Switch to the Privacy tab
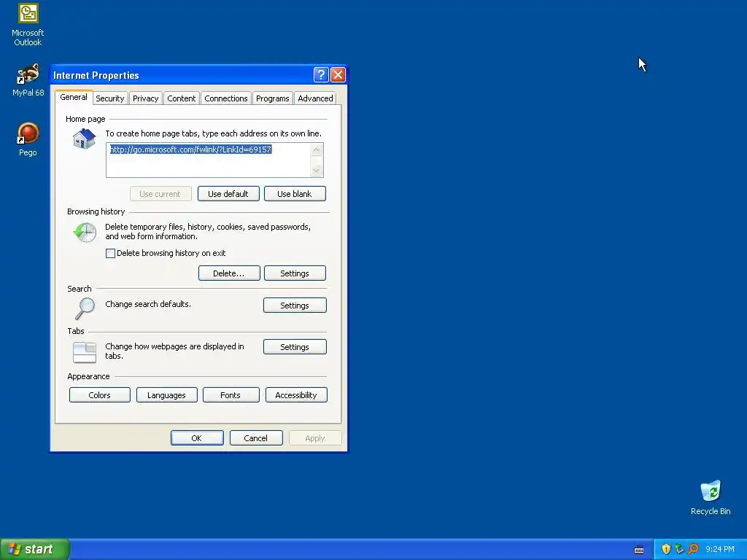747x560 pixels. click(145, 98)
